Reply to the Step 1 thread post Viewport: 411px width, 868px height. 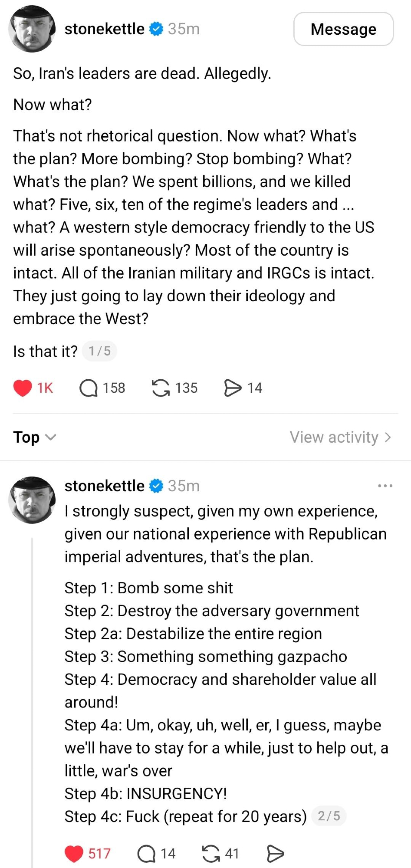tap(146, 854)
